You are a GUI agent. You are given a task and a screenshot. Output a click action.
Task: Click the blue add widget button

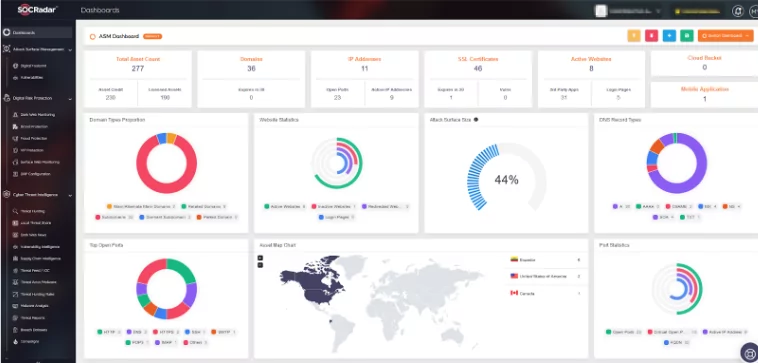669,36
